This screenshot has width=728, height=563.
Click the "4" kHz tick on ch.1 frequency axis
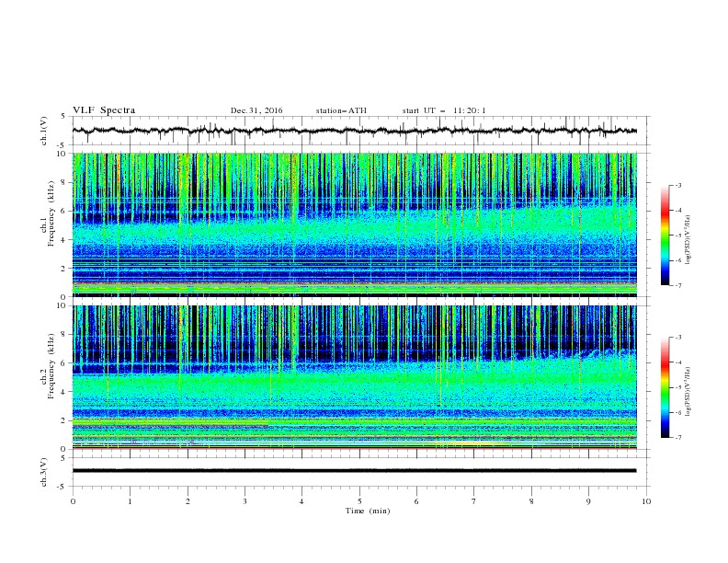(64, 240)
